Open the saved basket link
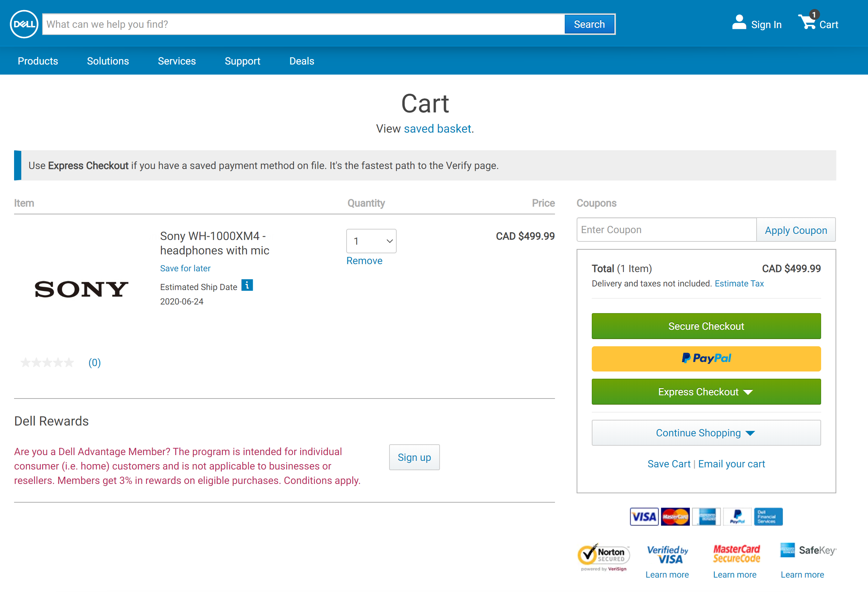Image resolution: width=868 pixels, height=592 pixels. (437, 128)
